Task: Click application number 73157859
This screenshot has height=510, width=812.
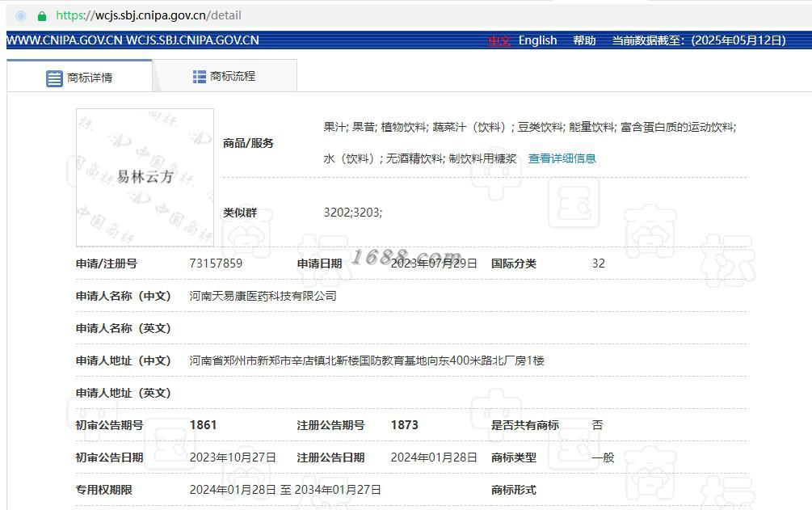Action: [216, 263]
